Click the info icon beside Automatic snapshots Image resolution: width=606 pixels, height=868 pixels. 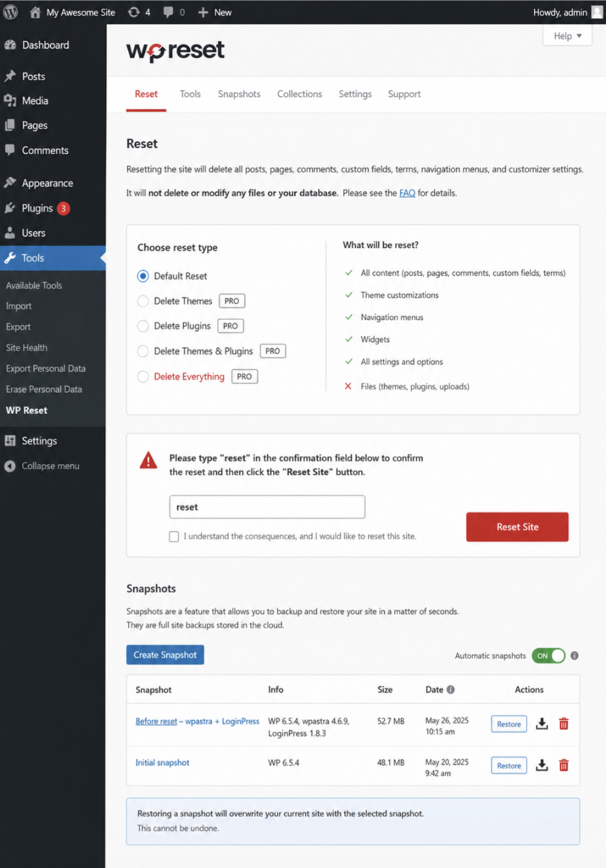click(x=574, y=656)
